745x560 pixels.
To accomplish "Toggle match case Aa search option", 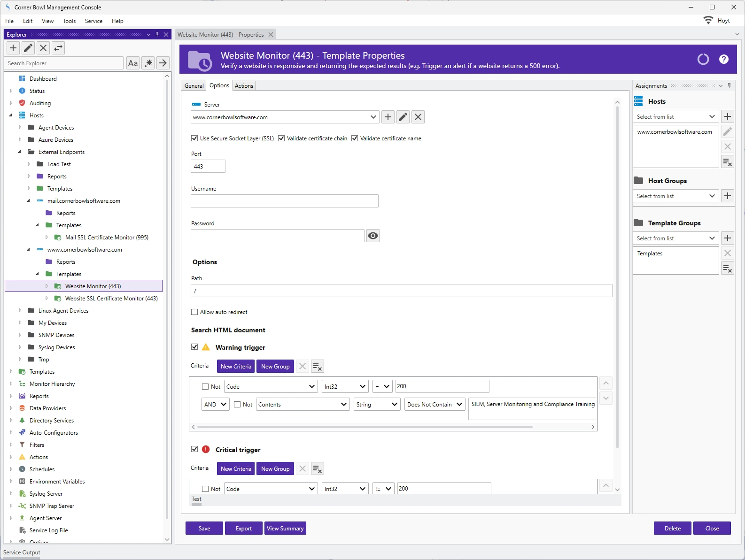I will click(x=133, y=63).
